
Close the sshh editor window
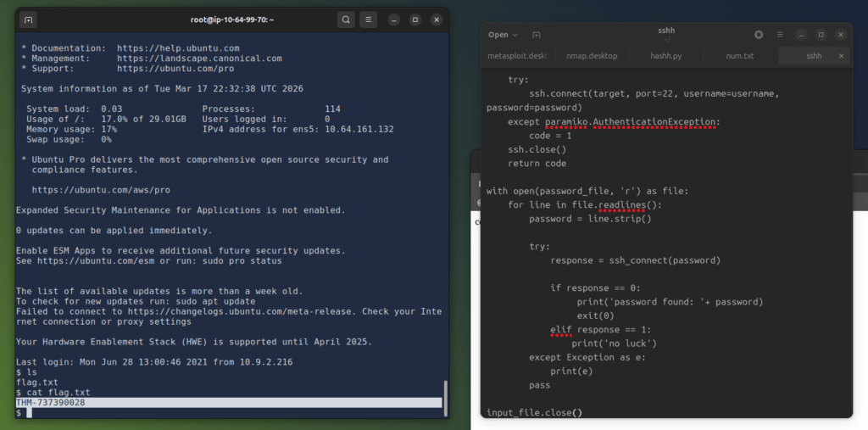[841, 35]
